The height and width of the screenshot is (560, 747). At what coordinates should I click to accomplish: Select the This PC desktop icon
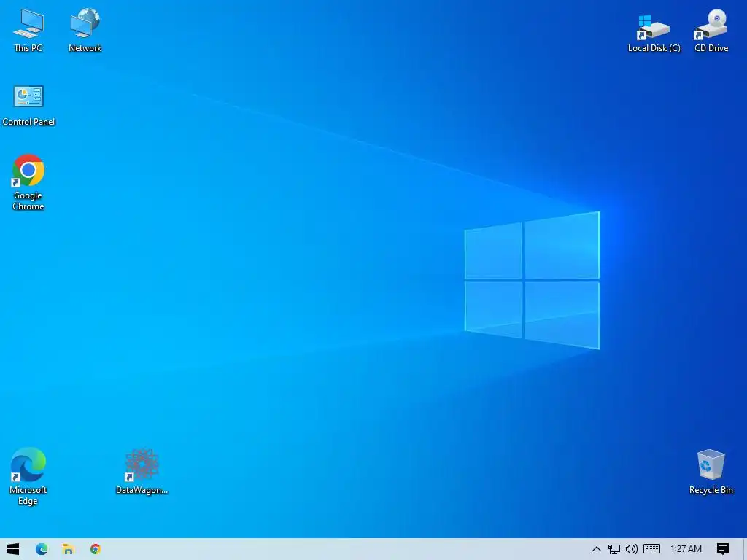coord(28,29)
